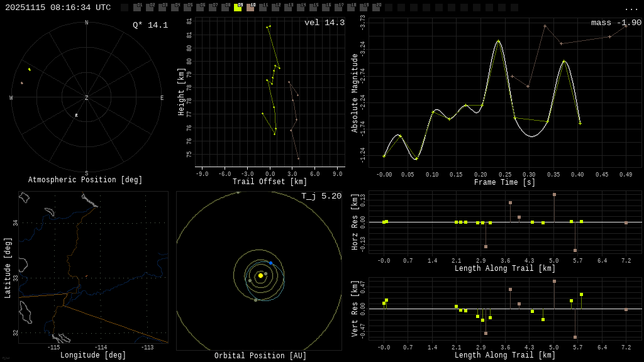Click the white R radiant marker
Viewport: 644px width, 362px height.
pos(76,116)
